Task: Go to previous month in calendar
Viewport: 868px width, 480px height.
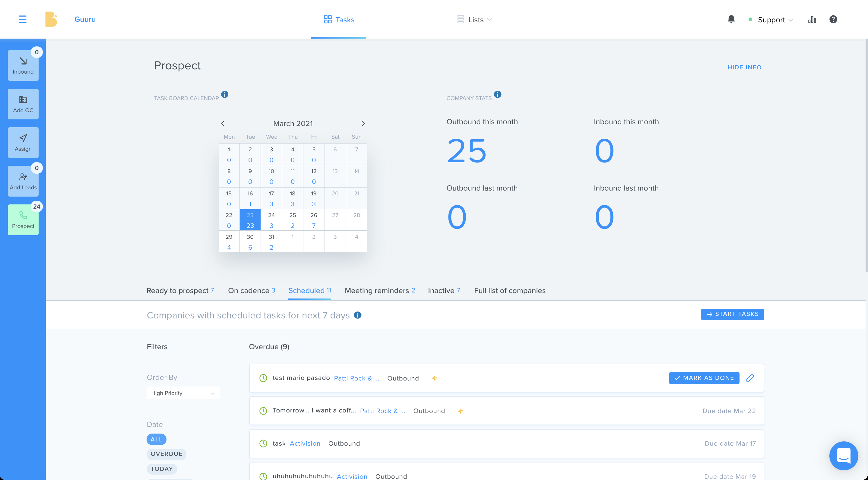Action: click(223, 124)
